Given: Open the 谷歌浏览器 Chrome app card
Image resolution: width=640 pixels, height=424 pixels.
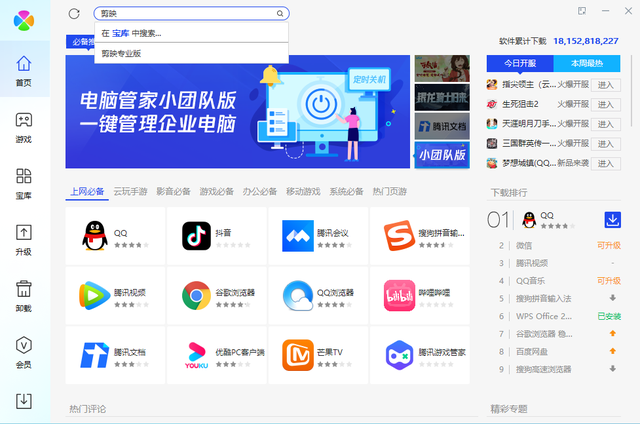Looking at the screenshot, I should (217, 295).
